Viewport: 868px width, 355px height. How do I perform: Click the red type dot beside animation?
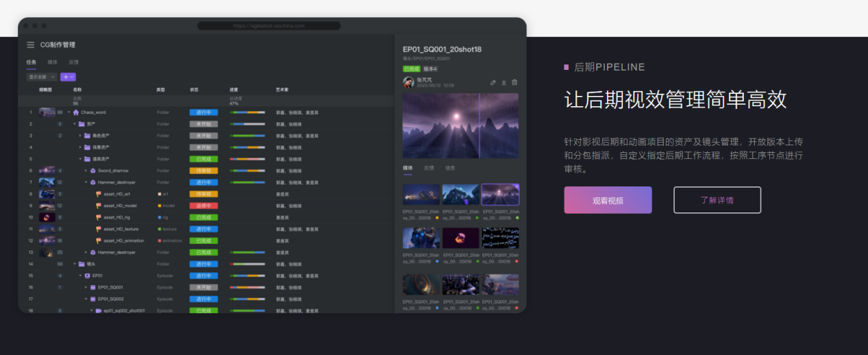(160, 241)
